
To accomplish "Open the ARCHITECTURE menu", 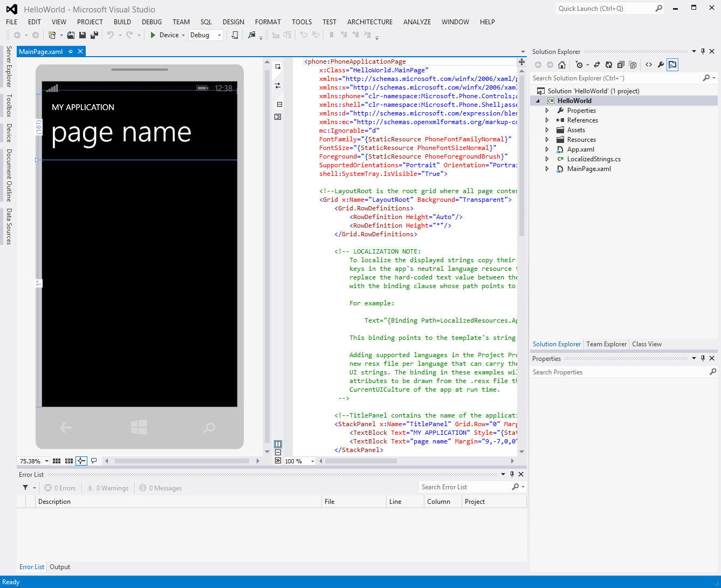I will point(370,22).
